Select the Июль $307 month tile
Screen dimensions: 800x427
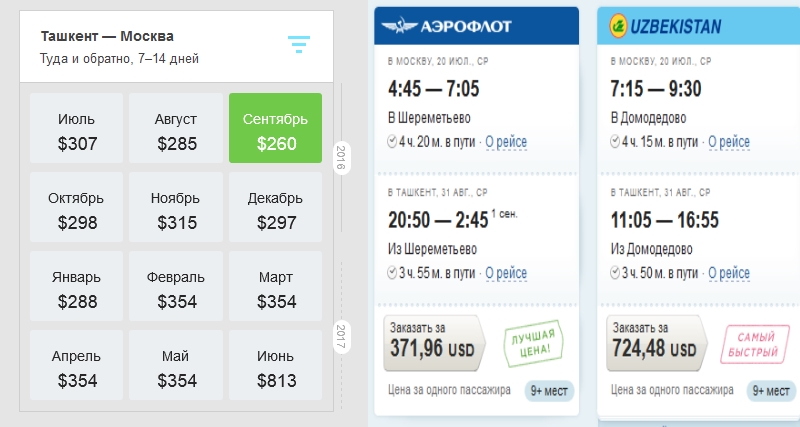pos(77,131)
